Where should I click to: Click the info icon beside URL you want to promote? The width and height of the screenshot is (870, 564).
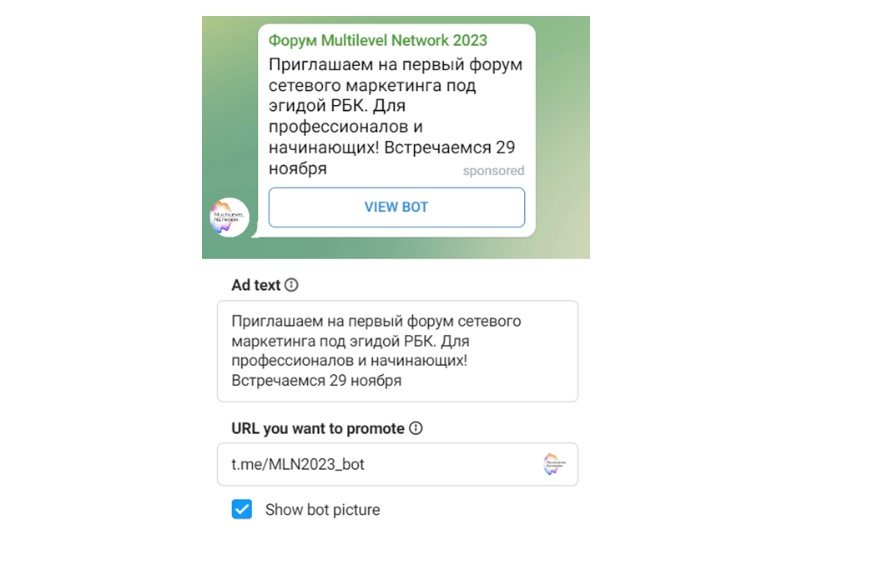tap(416, 428)
